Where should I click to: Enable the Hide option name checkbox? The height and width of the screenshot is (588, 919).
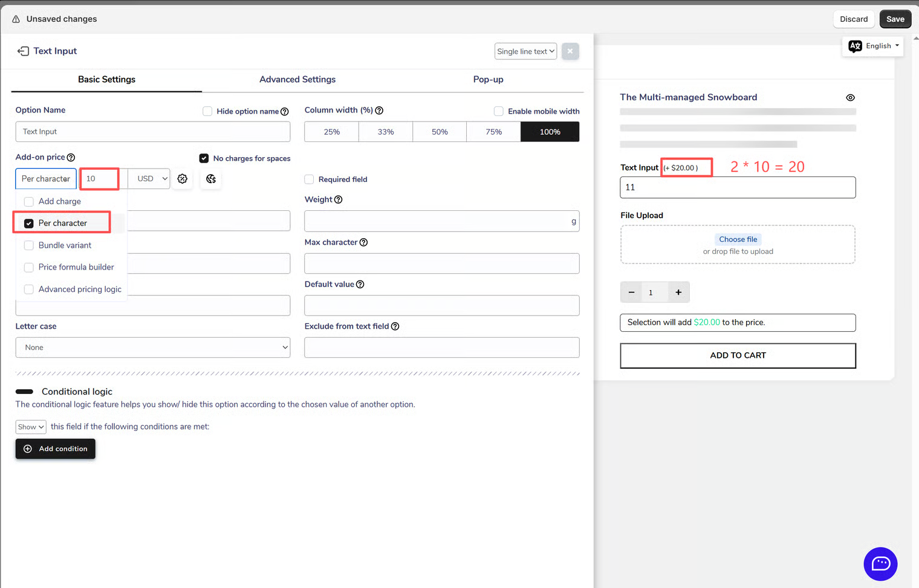[x=207, y=111]
